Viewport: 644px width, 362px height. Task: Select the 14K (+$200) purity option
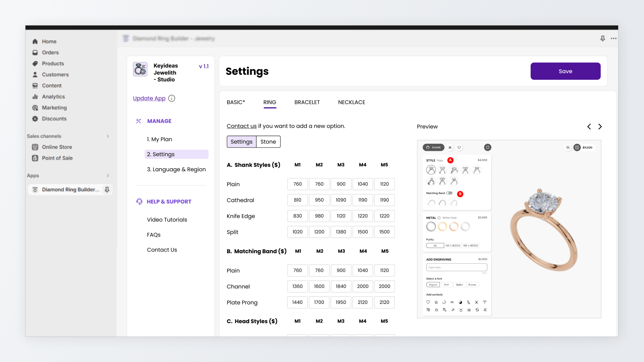(x=453, y=246)
